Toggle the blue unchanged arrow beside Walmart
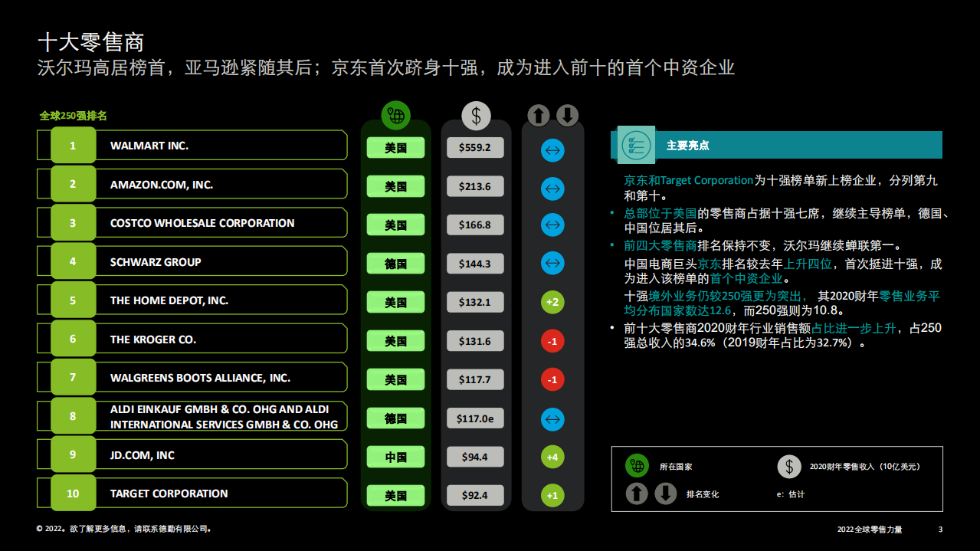 (x=552, y=150)
